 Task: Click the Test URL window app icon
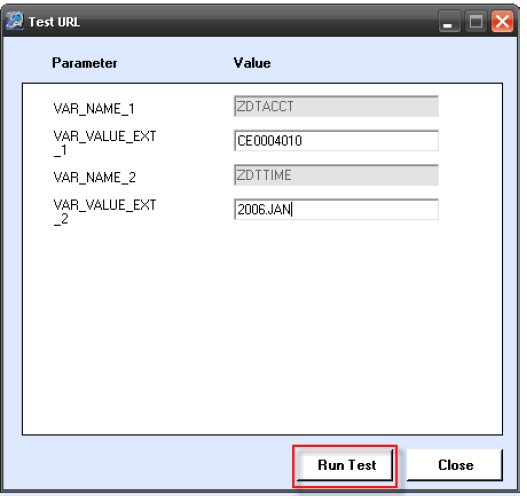coord(15,21)
